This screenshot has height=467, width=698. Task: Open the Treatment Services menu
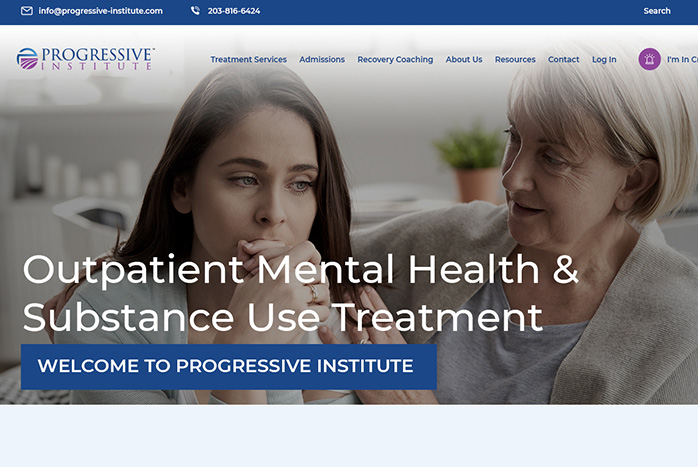pos(248,59)
